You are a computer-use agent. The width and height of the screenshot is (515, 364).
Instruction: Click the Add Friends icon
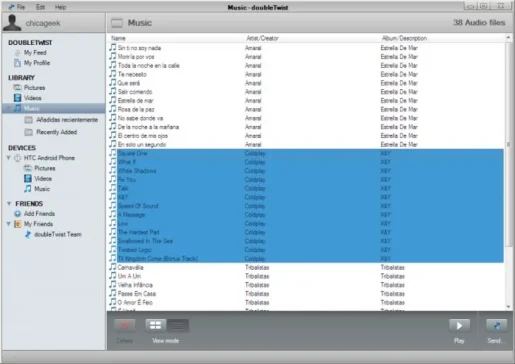point(18,214)
